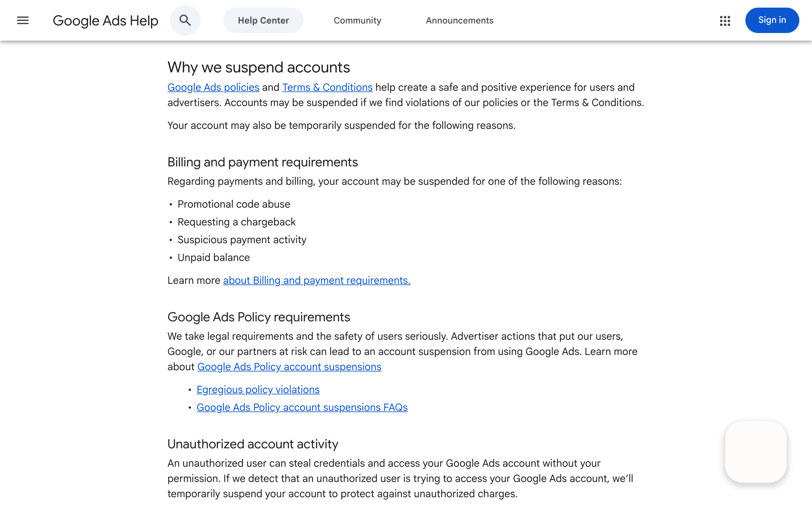Switch to the Community tab
This screenshot has height=508, width=812.
(357, 21)
